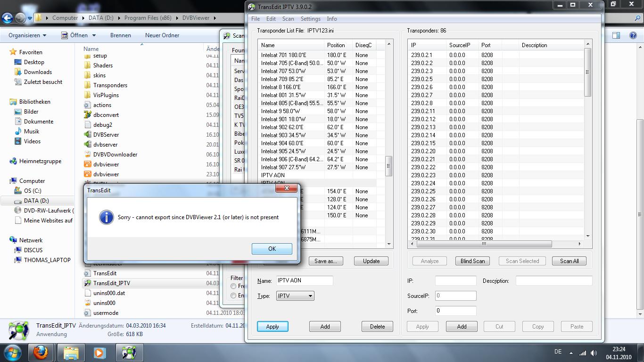Switch to TransEdit via taskbar icon

click(x=129, y=353)
